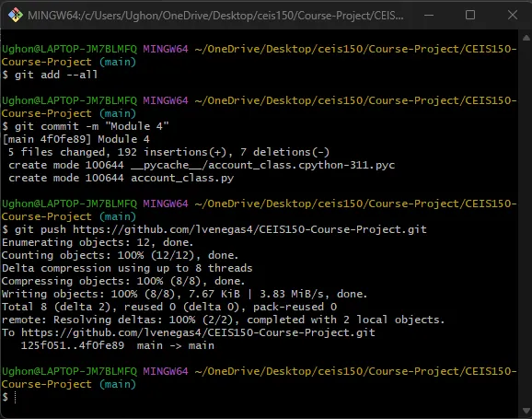Click 'remote: Resolving deltas' line
The image size is (532, 419).
click(224, 320)
